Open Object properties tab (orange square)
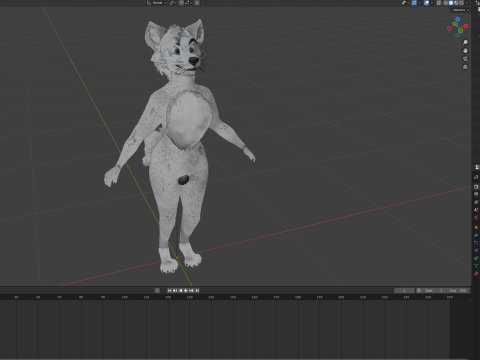480x360 pixels. pyautogui.click(x=476, y=227)
